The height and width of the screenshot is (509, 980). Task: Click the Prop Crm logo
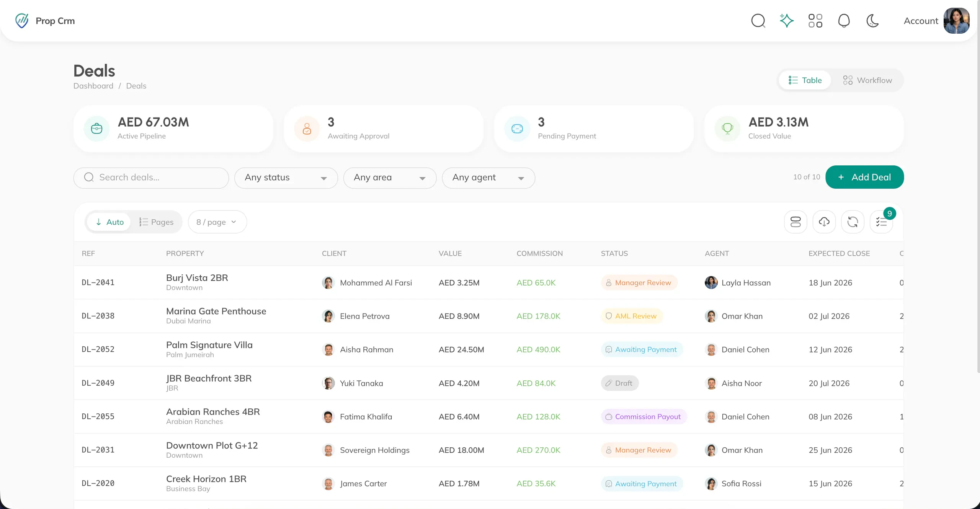(x=45, y=21)
